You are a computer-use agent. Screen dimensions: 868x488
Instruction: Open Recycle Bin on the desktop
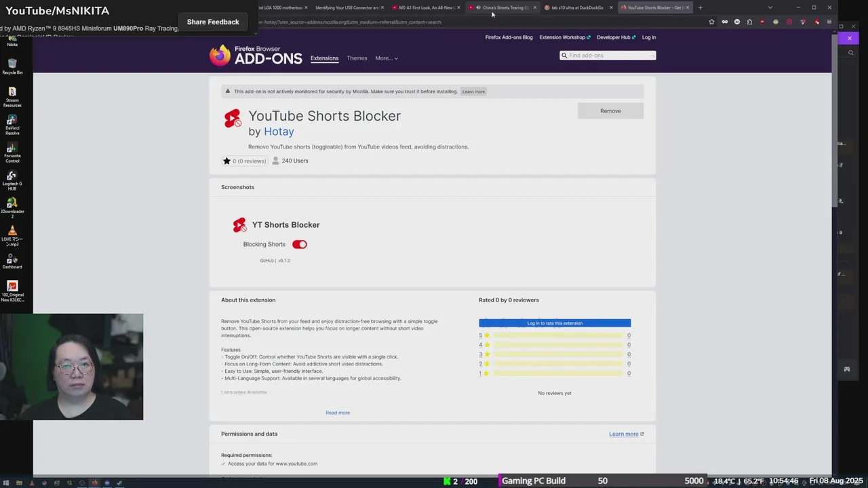point(12,66)
